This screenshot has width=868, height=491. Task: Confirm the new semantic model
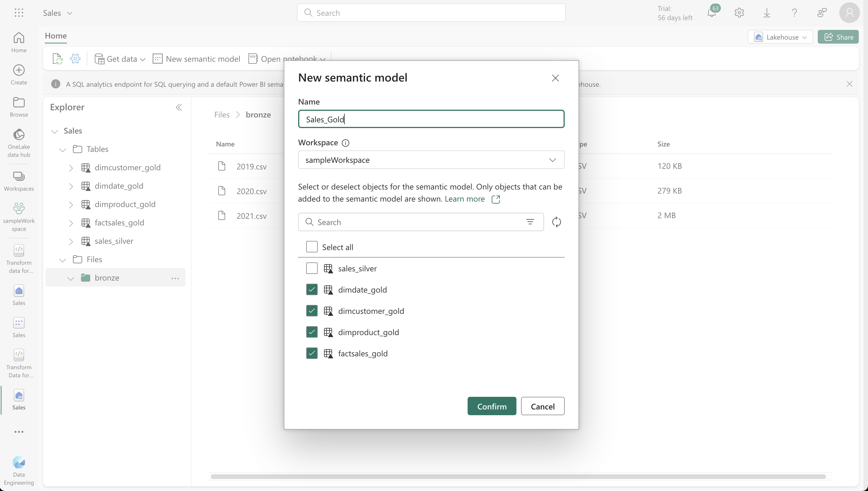click(492, 406)
